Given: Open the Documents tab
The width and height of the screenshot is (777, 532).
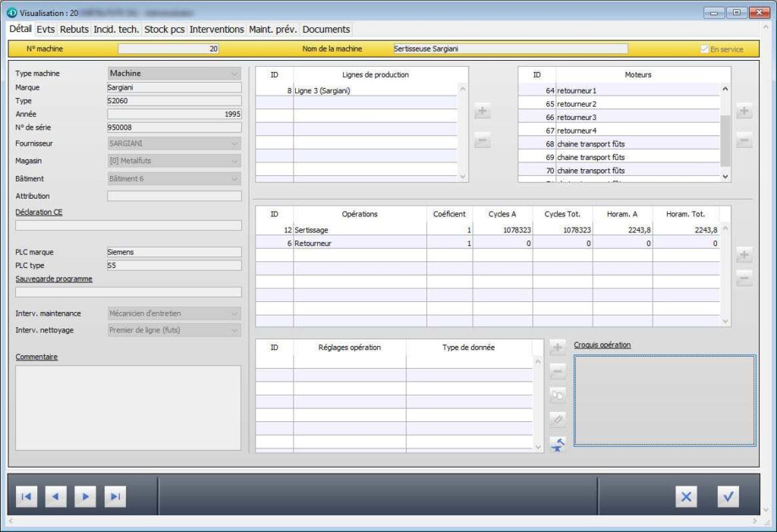Looking at the screenshot, I should tap(326, 30).
